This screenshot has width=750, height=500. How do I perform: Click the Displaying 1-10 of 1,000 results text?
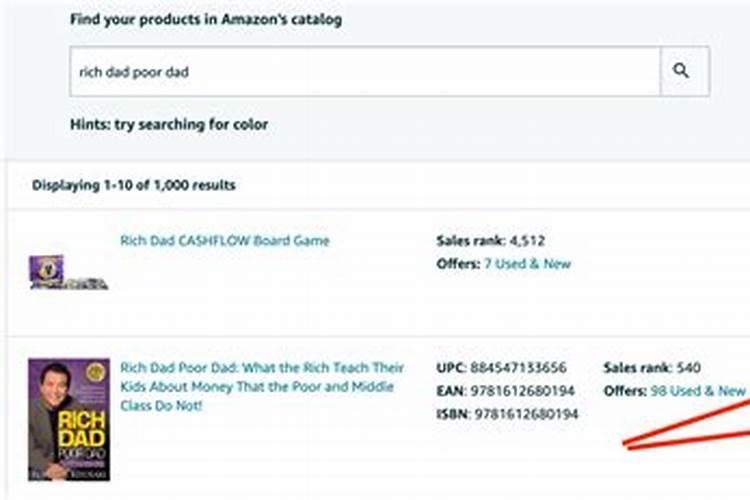pos(134,185)
